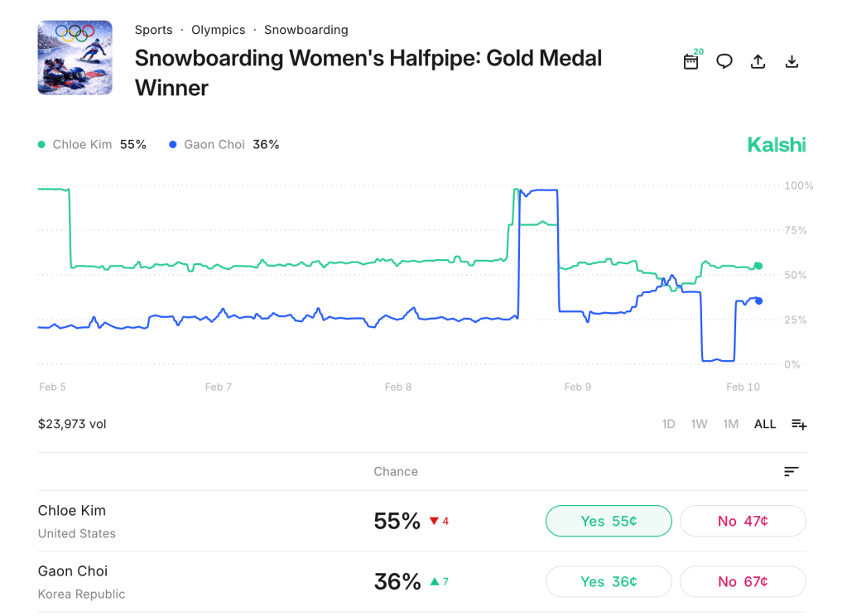
Task: Select the 1W time range
Action: pos(699,424)
